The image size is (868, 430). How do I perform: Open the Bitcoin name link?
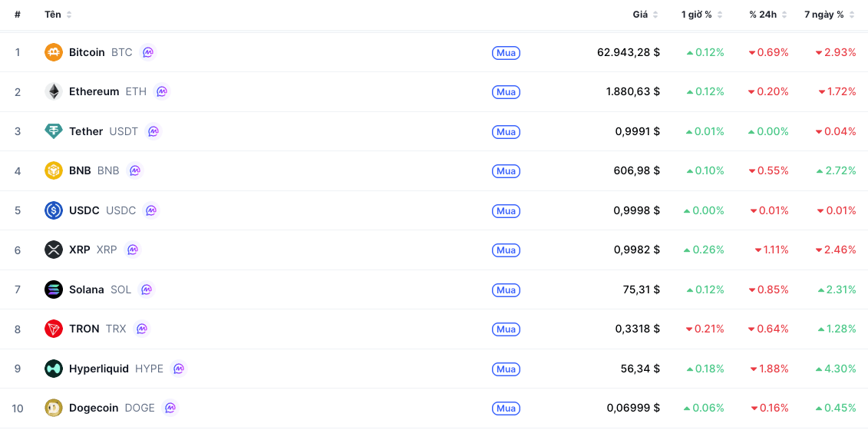(x=87, y=52)
